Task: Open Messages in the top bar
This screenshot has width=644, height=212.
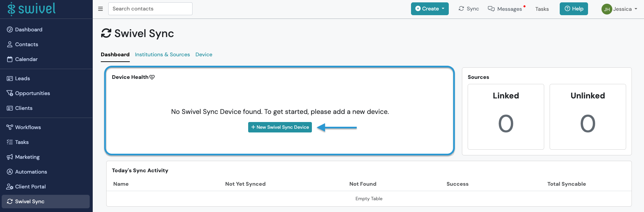Action: pyautogui.click(x=505, y=9)
